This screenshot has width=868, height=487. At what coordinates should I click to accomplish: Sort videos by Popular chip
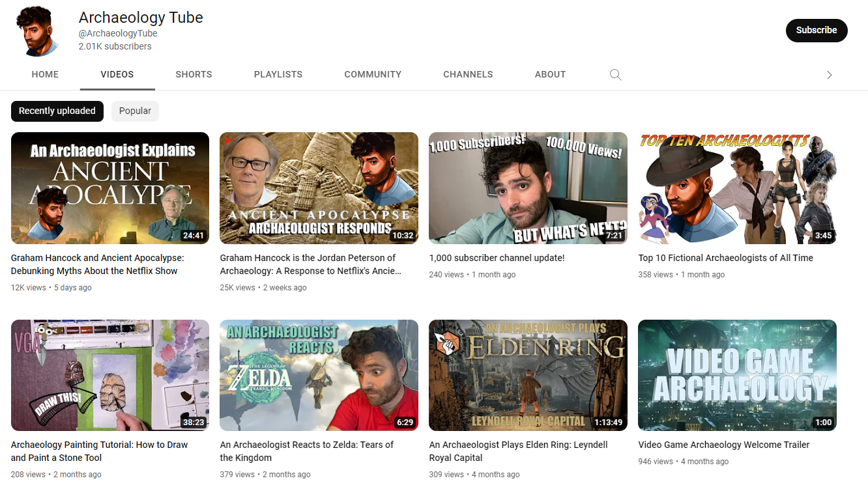click(x=135, y=111)
